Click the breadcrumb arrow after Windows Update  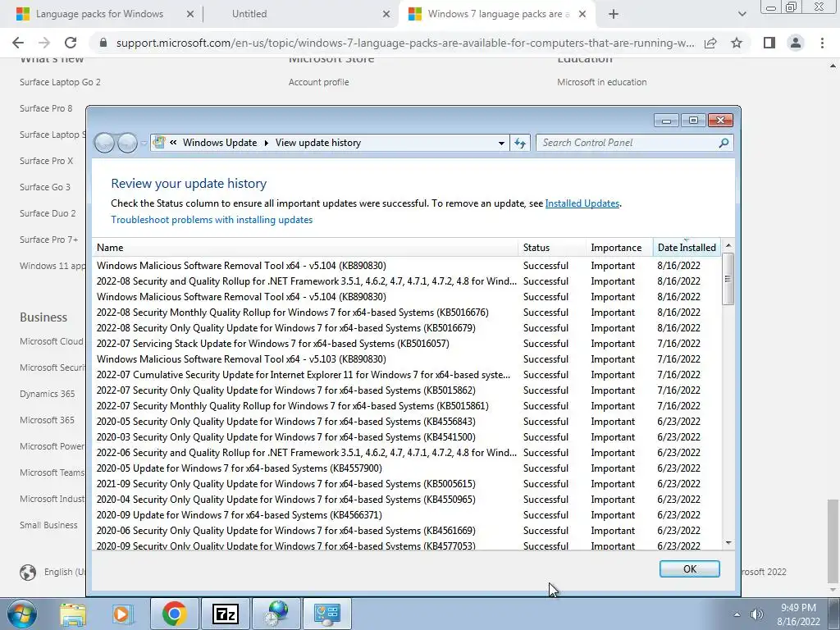click(267, 143)
